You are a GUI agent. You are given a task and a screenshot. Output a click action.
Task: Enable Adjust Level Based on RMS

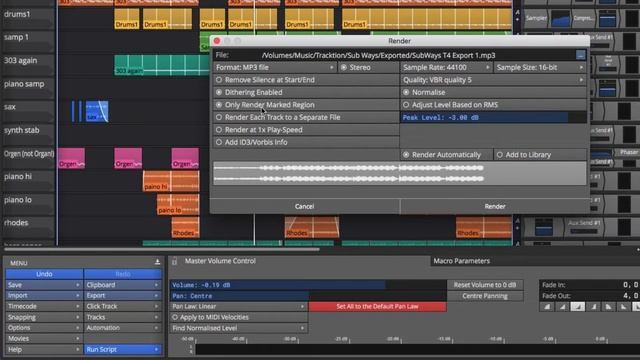493,105
